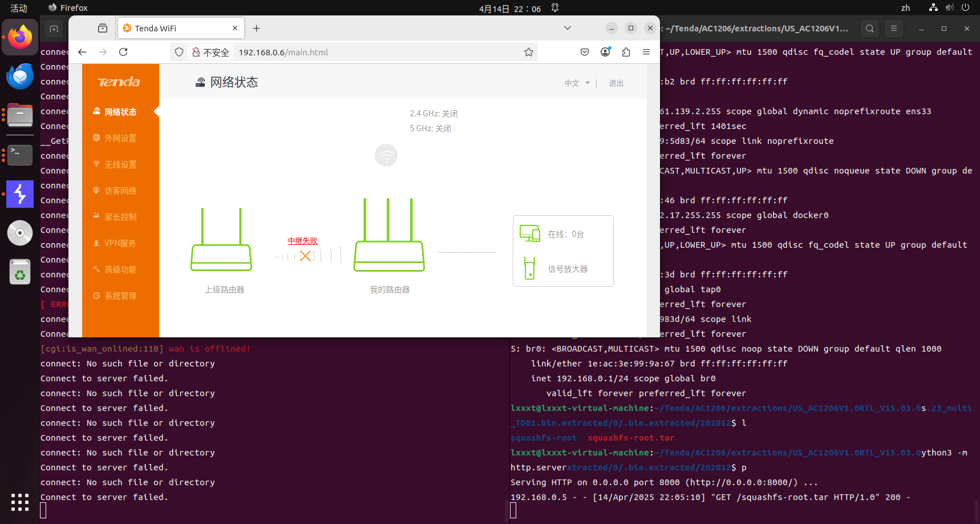Click the signal amplifier icon

pos(530,268)
